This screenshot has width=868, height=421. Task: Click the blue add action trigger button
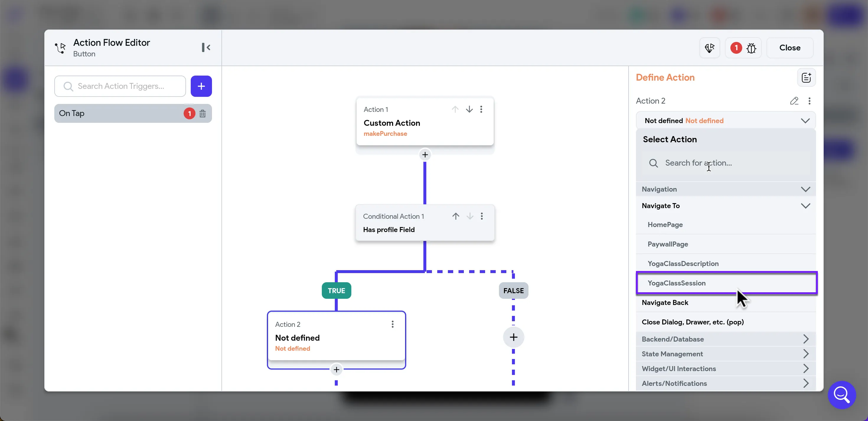[201, 86]
